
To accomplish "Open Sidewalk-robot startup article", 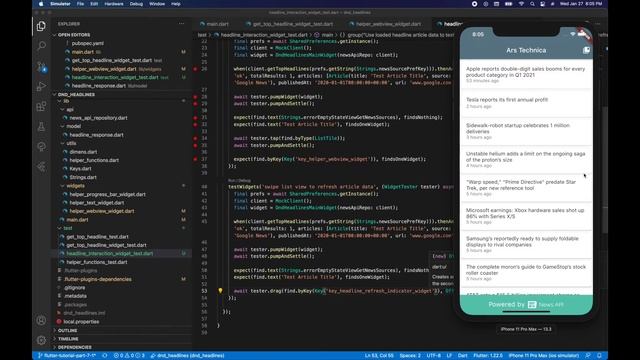I will pos(526,131).
